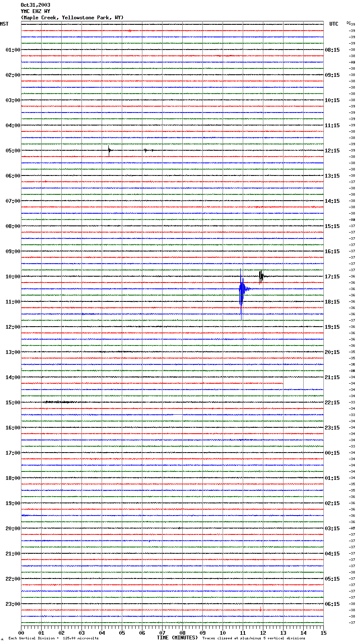
Task: Click the "07:00" MST time label
Action: [x=13, y=201]
